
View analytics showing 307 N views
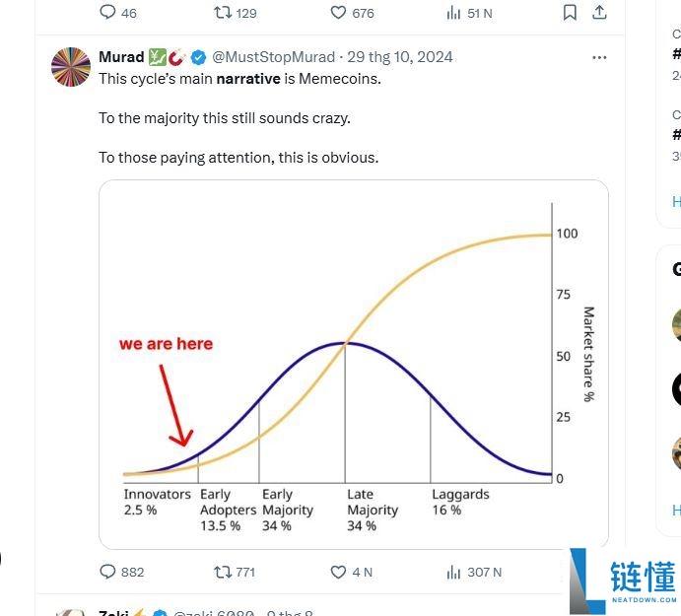454,572
